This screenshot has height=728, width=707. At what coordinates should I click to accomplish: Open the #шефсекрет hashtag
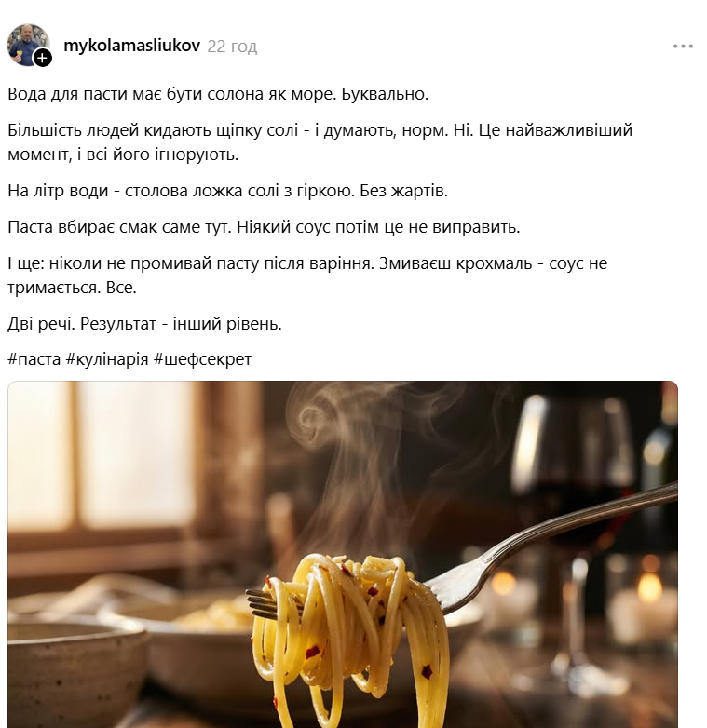pyautogui.click(x=202, y=359)
